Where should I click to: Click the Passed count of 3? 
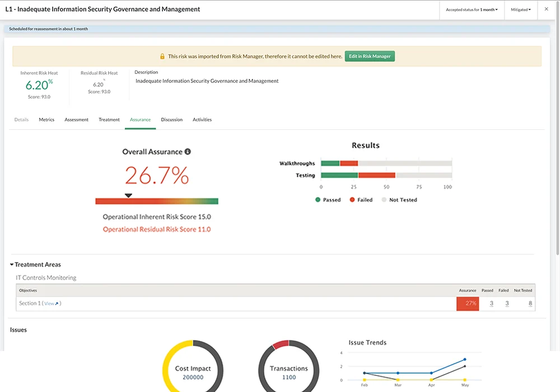[x=491, y=303]
